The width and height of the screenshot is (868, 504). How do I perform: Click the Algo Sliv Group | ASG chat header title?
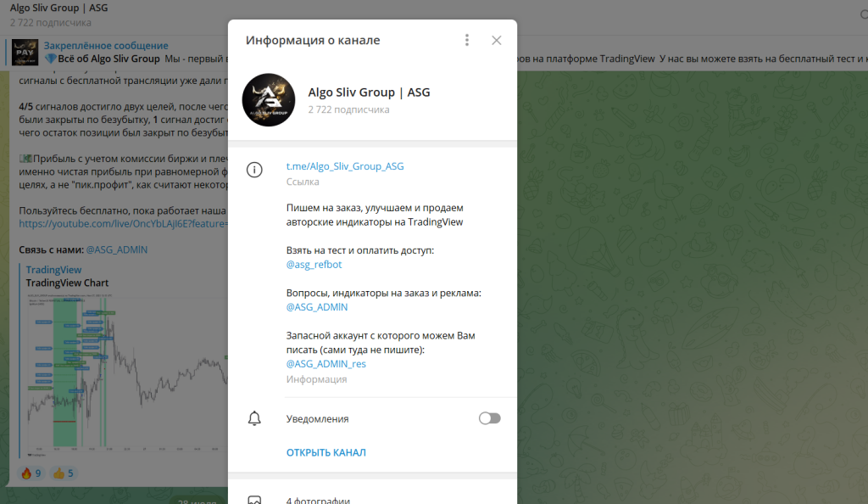point(58,8)
